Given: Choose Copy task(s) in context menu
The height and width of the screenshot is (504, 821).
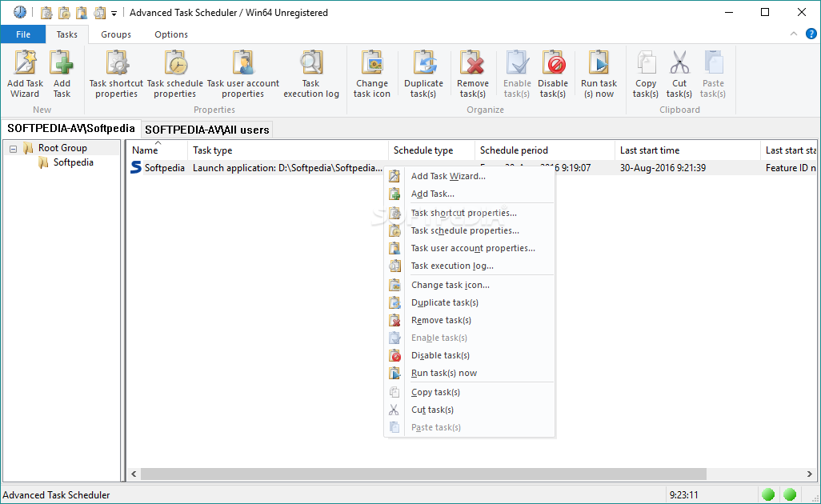Looking at the screenshot, I should click(x=469, y=393).
